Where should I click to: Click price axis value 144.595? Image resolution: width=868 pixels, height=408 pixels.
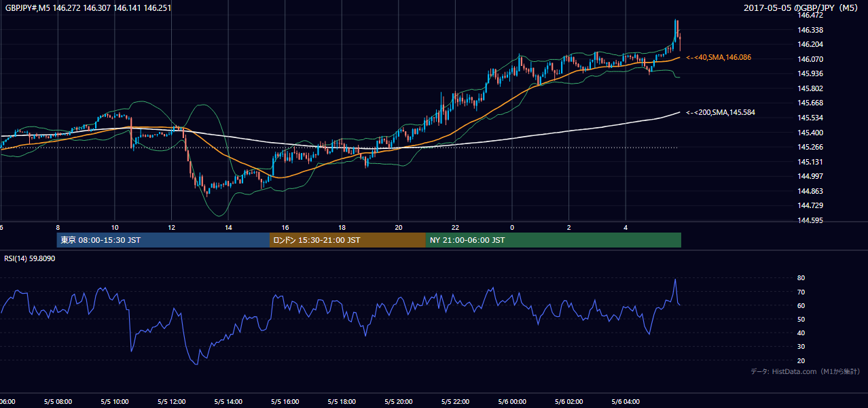pyautogui.click(x=810, y=220)
